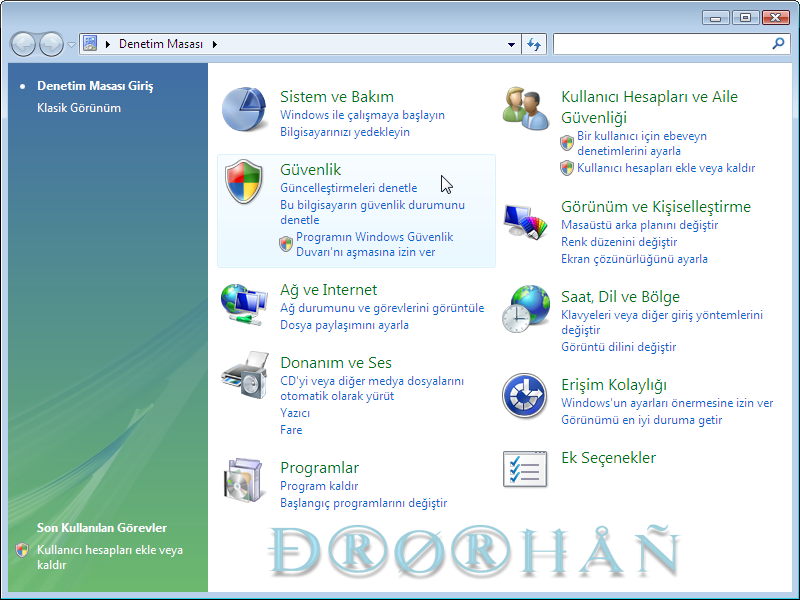Click shield icon in Son Kullanılan Görevler
Screen dimensions: 800x600
tap(22, 550)
